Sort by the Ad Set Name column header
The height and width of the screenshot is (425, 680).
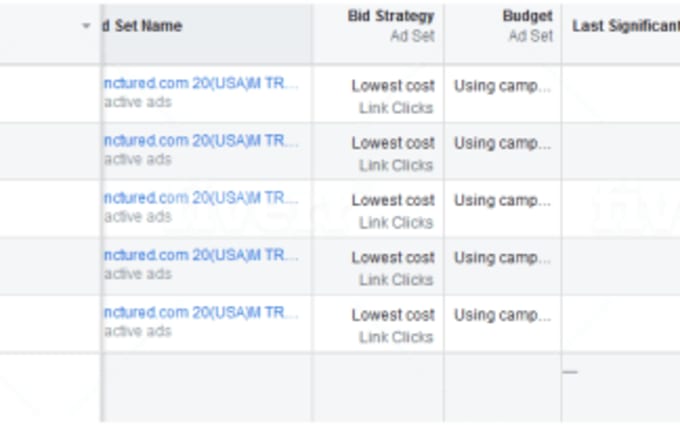tap(143, 26)
